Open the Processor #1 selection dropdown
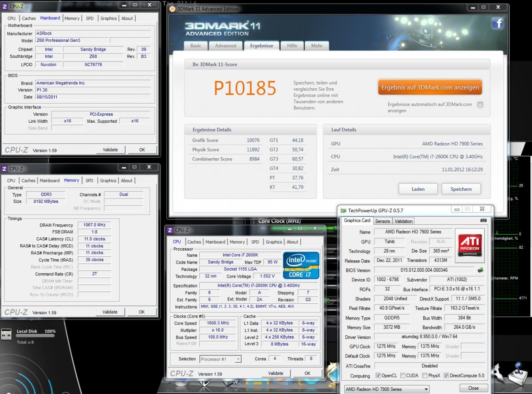The width and height of the screenshot is (532, 394). coord(220,359)
